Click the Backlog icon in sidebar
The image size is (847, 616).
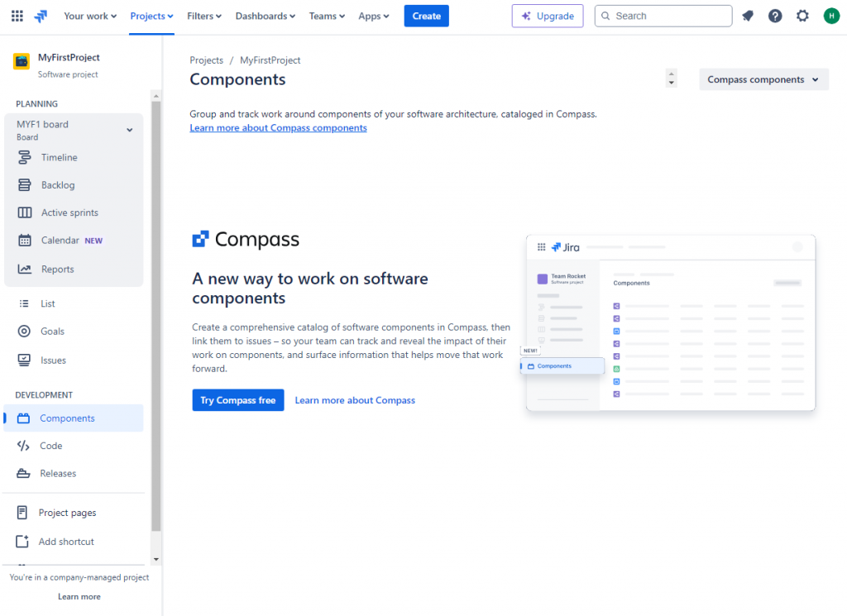[x=24, y=185]
